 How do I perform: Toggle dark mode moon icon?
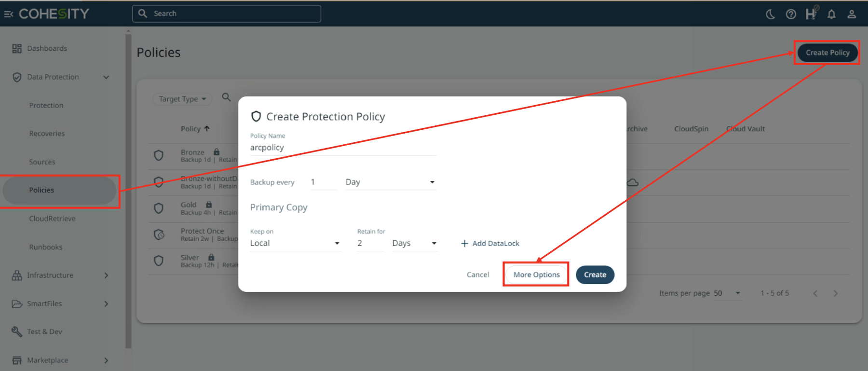770,14
